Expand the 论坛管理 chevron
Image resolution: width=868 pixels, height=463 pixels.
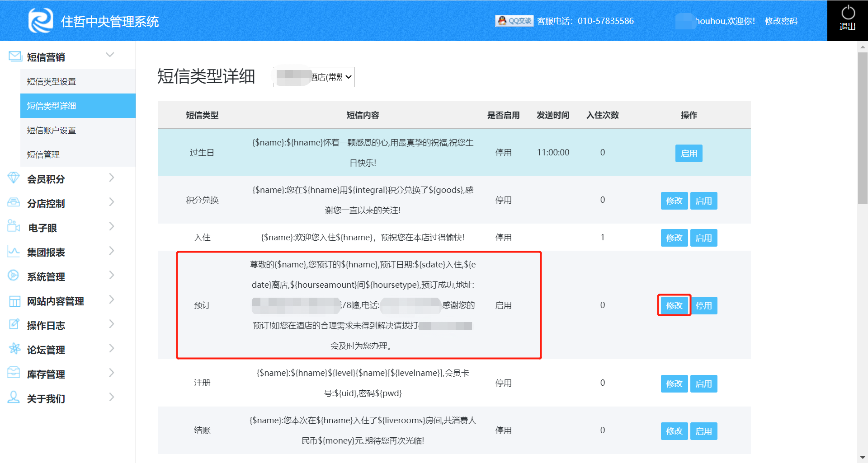pos(112,348)
